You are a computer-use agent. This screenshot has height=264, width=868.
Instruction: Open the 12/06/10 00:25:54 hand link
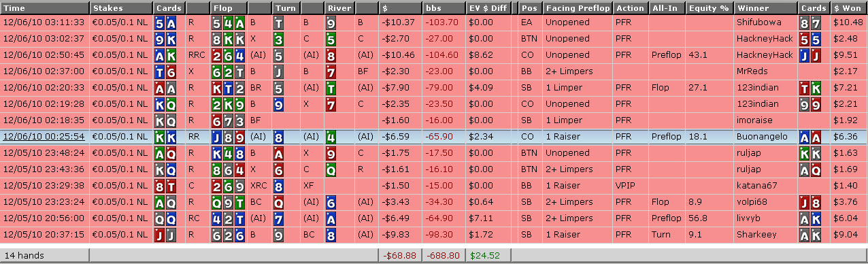[44, 137]
